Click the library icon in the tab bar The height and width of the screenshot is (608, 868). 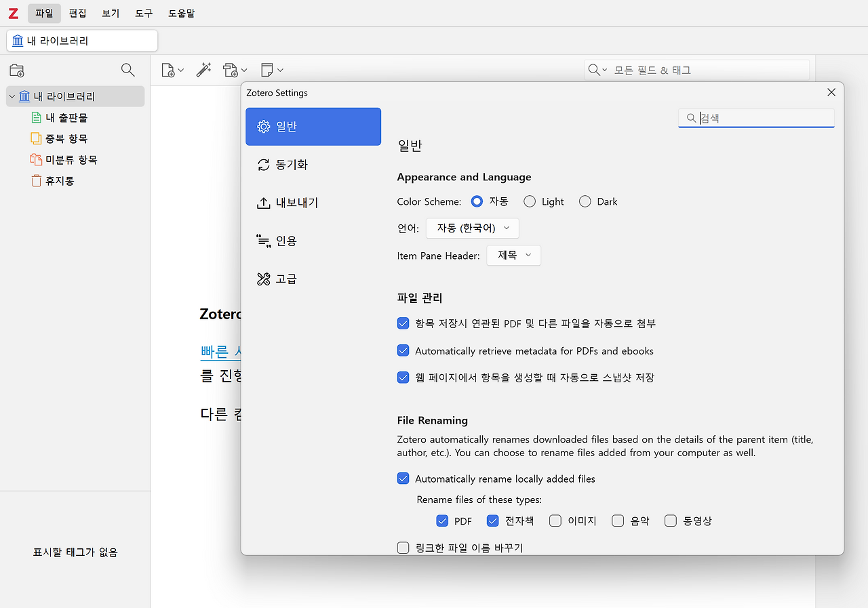pyautogui.click(x=18, y=41)
